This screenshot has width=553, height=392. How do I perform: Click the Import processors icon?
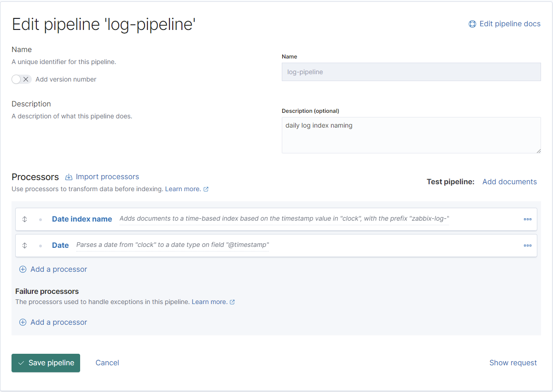pos(69,177)
